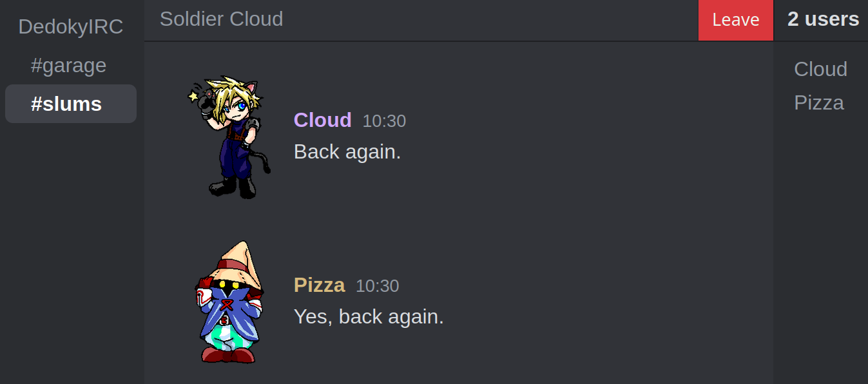Click the tan Pizza nickname in chat

point(320,285)
